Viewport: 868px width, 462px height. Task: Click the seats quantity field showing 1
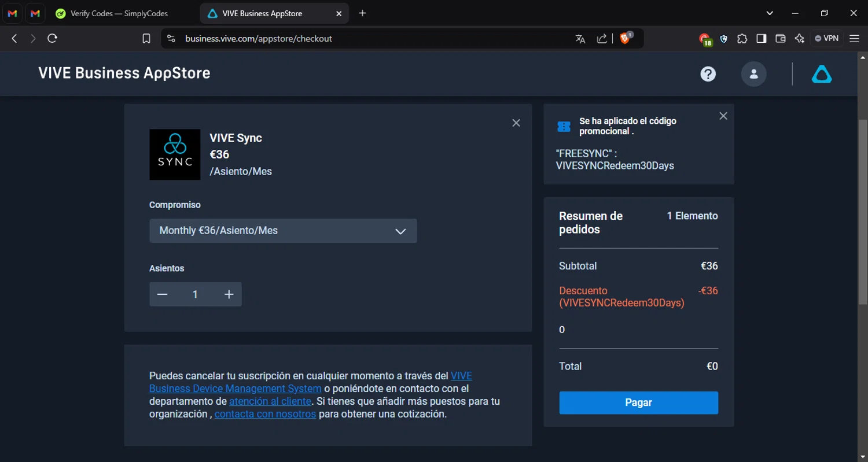coord(195,294)
